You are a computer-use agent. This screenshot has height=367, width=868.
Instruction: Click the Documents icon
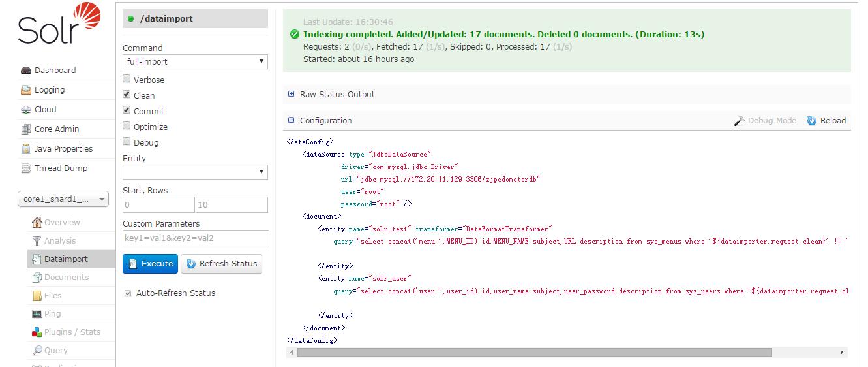(x=37, y=278)
